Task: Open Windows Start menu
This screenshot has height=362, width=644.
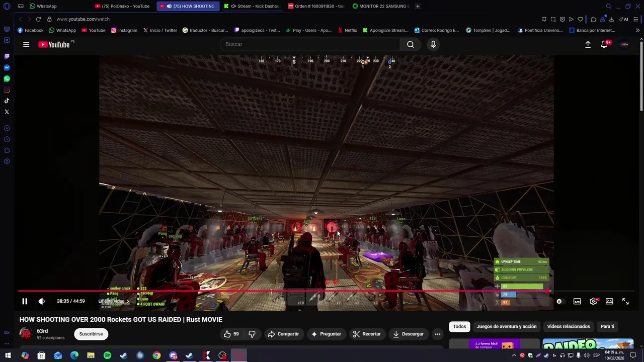Action: click(x=8, y=355)
